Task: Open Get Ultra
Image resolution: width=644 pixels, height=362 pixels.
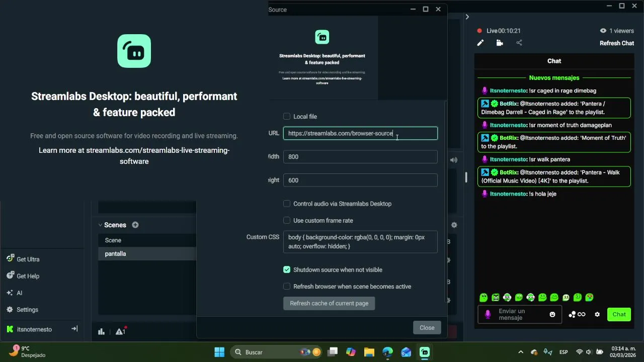Action: (24, 259)
